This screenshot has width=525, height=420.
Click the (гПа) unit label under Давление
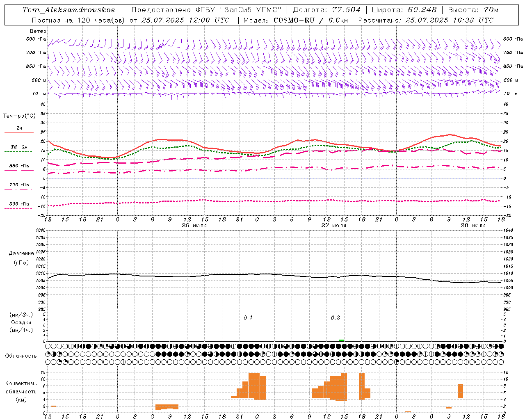(21, 262)
